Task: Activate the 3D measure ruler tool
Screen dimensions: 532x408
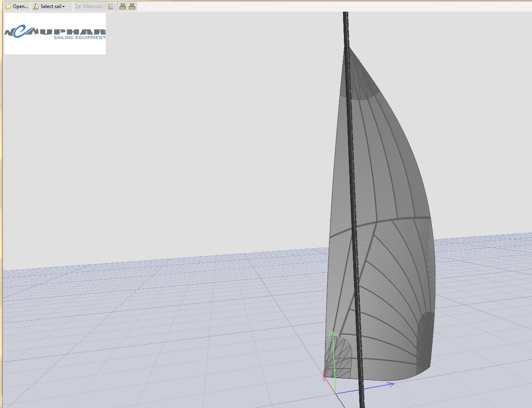Action: 123,6
